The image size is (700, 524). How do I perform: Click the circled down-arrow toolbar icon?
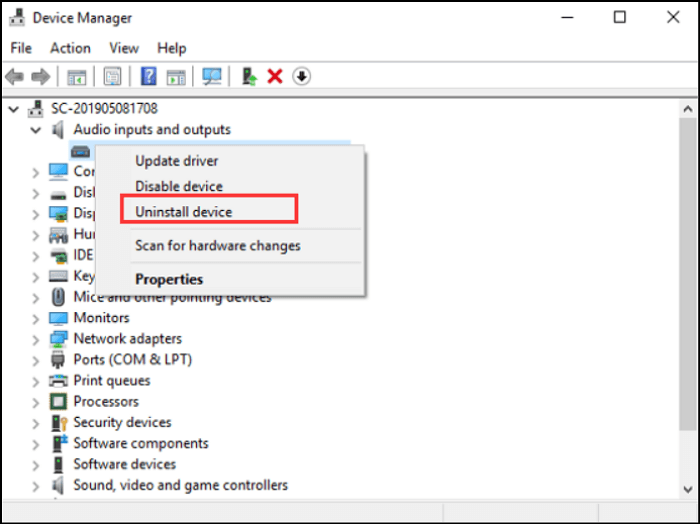pyautogui.click(x=301, y=77)
